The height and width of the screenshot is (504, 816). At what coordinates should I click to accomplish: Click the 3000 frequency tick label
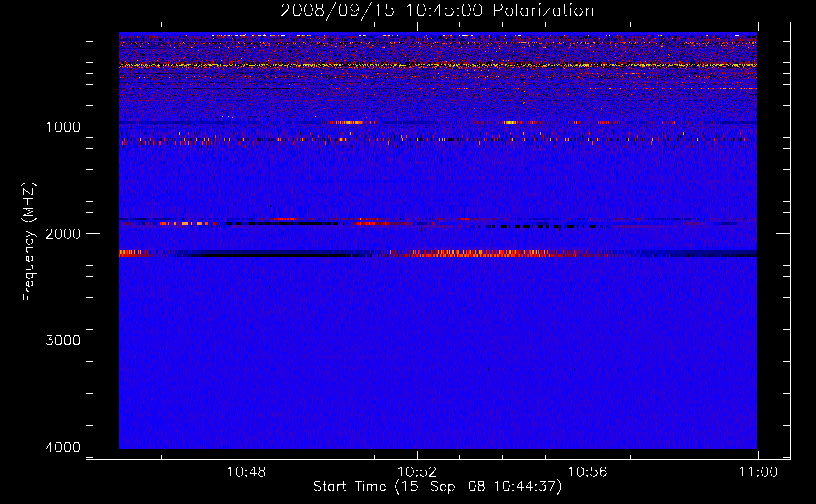[x=64, y=340]
